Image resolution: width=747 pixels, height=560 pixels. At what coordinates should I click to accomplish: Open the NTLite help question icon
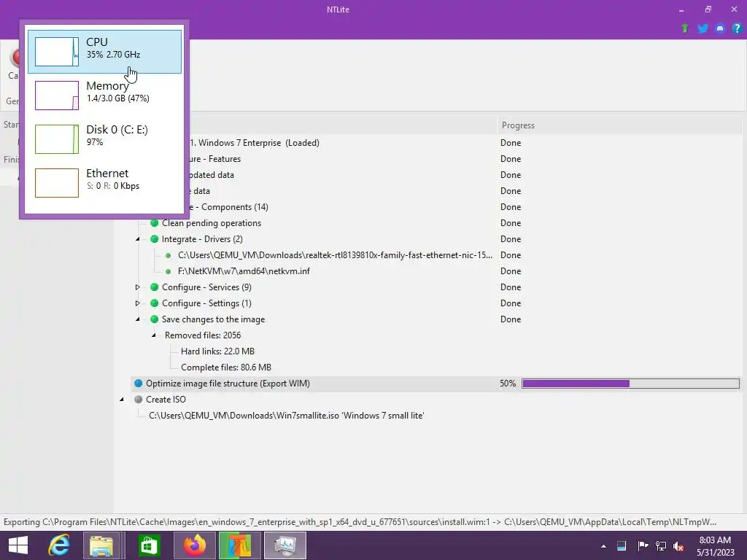coord(737,28)
